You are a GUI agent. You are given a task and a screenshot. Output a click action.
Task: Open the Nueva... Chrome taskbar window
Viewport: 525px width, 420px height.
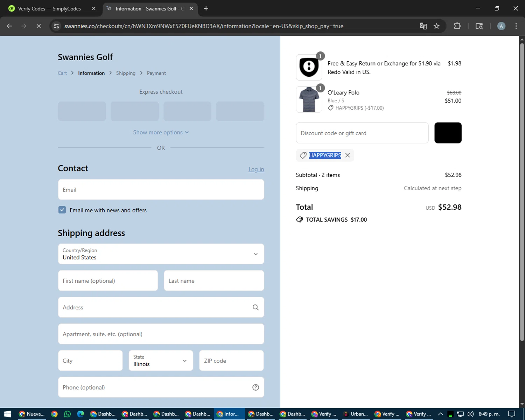coord(31,414)
